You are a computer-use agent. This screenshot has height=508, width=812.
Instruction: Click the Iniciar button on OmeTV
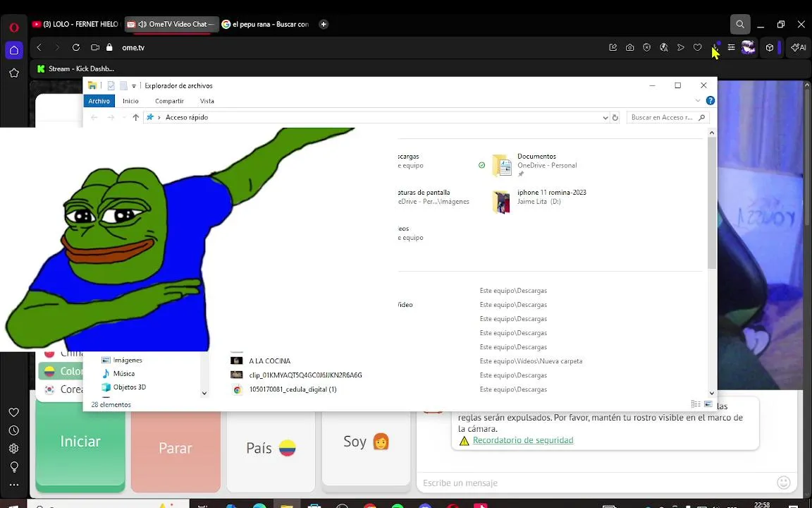coord(80,445)
